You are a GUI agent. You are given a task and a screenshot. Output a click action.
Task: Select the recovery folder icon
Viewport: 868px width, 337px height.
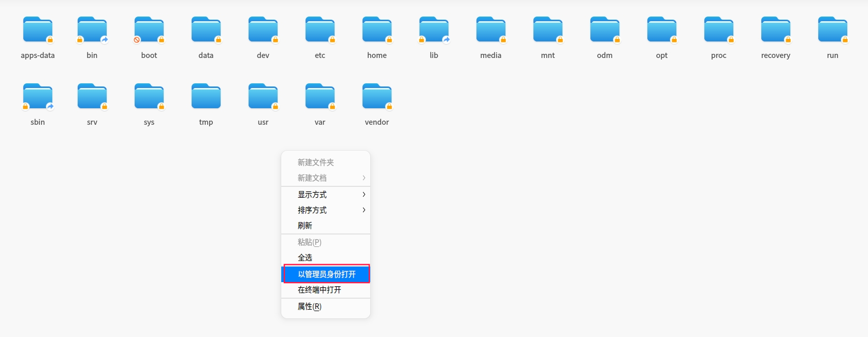click(x=776, y=30)
